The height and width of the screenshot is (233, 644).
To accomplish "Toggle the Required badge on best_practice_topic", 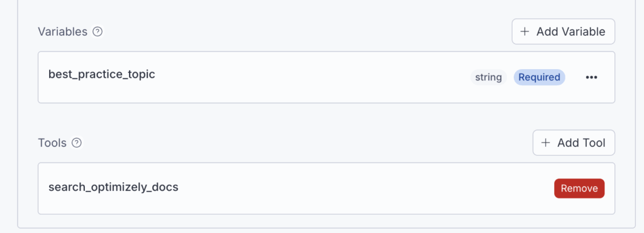I will pyautogui.click(x=539, y=77).
